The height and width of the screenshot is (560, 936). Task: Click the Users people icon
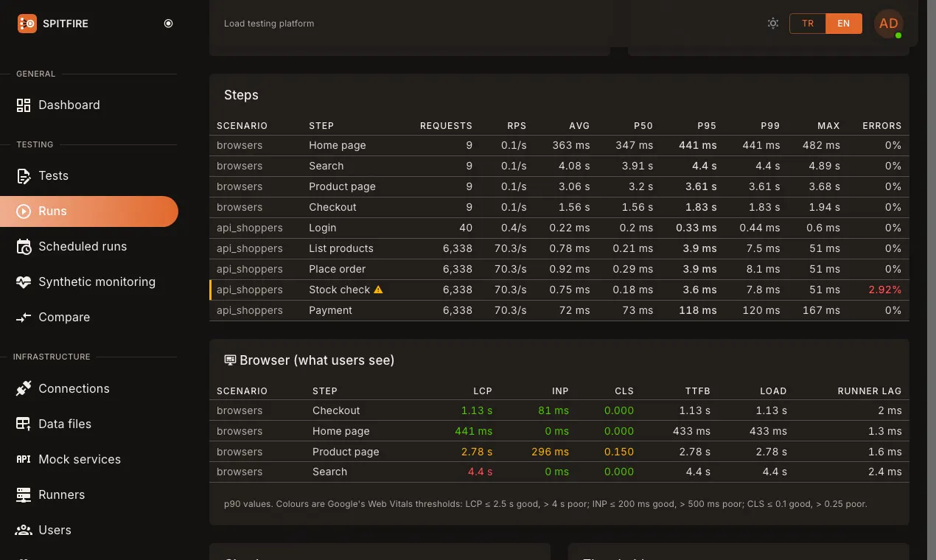(x=24, y=530)
